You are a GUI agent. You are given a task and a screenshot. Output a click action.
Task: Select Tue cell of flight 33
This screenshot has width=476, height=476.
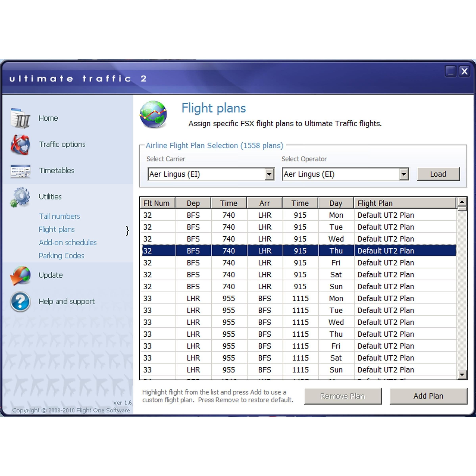pos(336,310)
